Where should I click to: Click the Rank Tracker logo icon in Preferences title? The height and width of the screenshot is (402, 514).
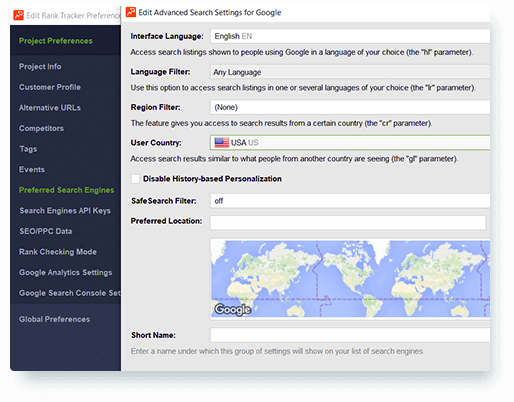click(18, 15)
